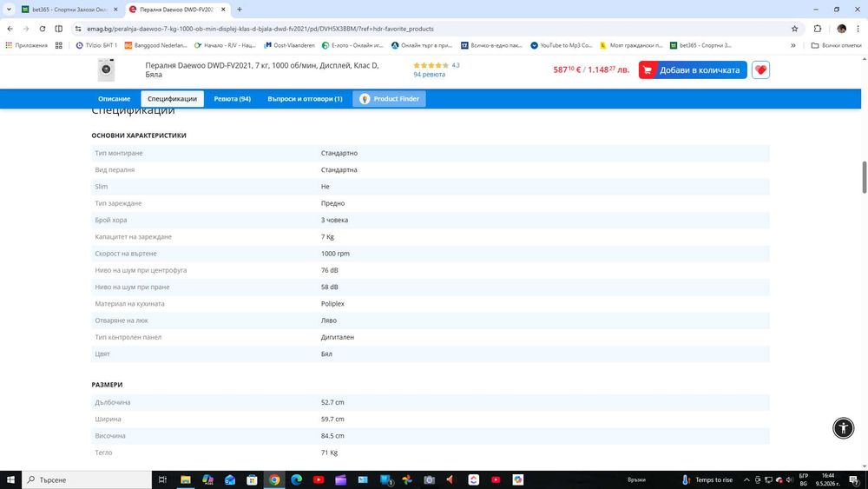Viewport: 868px width, 489px height.
Task: Open TVizio БНТ 1 bookmark
Action: (x=96, y=45)
